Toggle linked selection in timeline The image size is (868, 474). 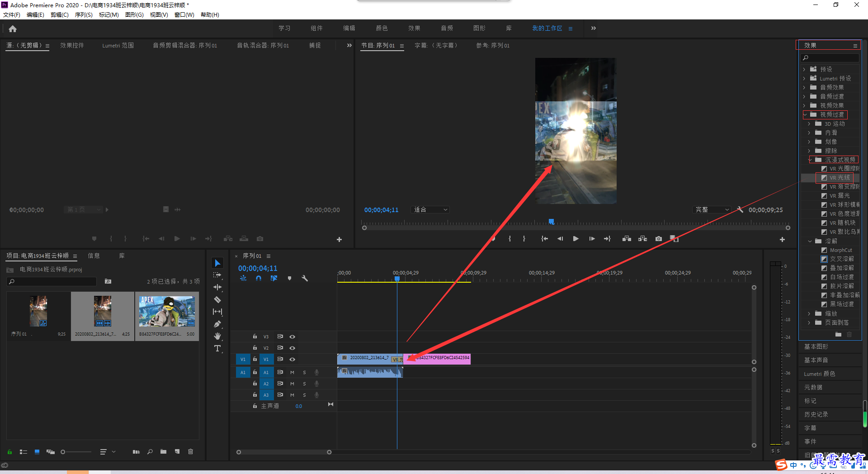(274, 278)
